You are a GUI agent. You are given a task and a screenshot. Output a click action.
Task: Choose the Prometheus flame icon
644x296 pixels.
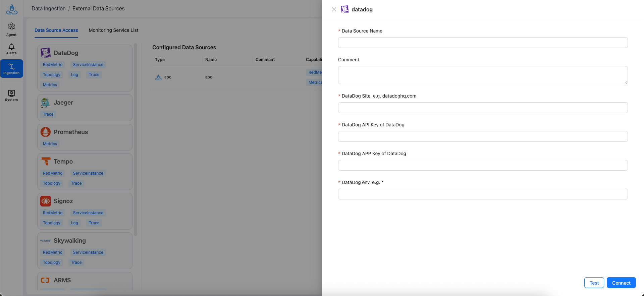click(46, 132)
